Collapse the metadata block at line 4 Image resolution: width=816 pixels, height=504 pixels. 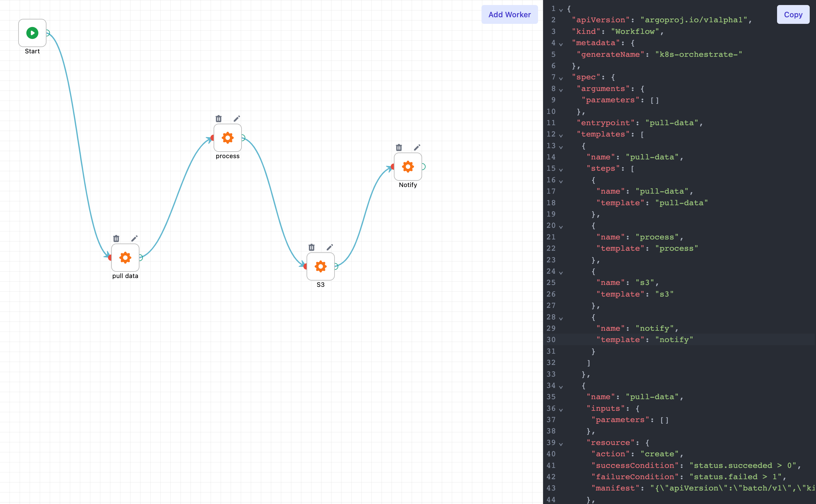(561, 44)
